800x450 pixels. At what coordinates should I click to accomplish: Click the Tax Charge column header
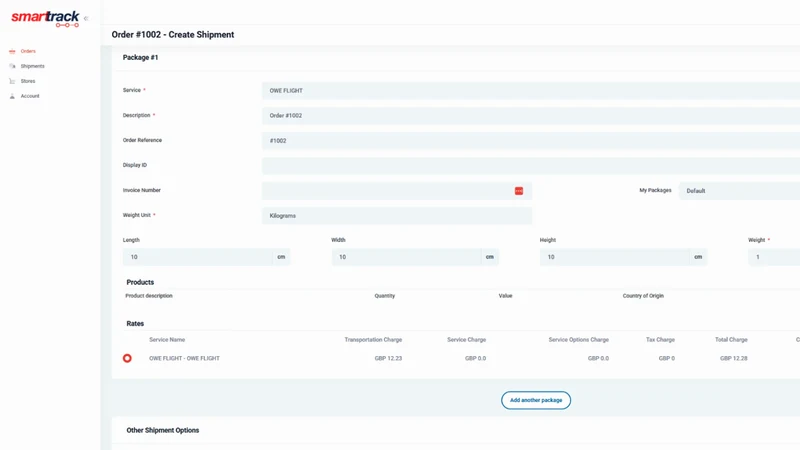(x=661, y=340)
